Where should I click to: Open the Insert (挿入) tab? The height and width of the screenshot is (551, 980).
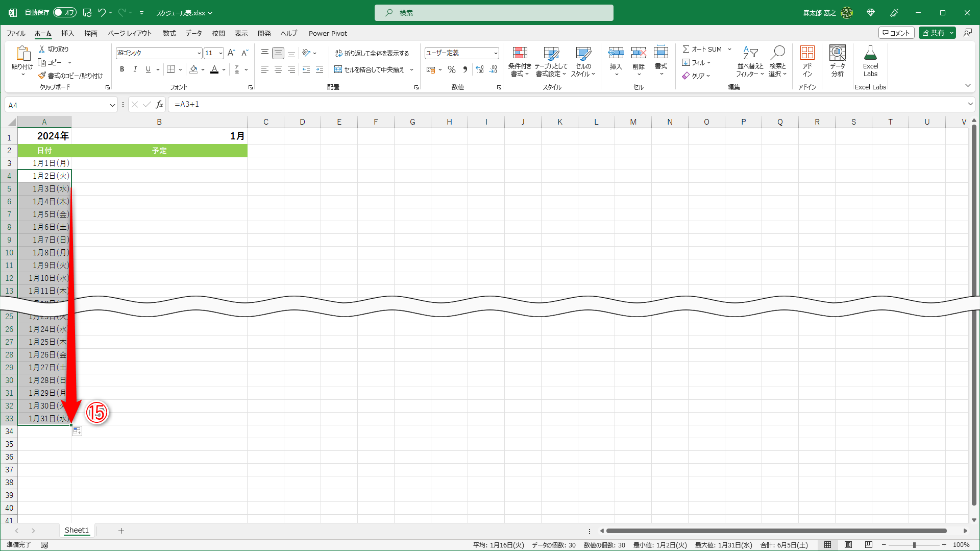(x=67, y=33)
